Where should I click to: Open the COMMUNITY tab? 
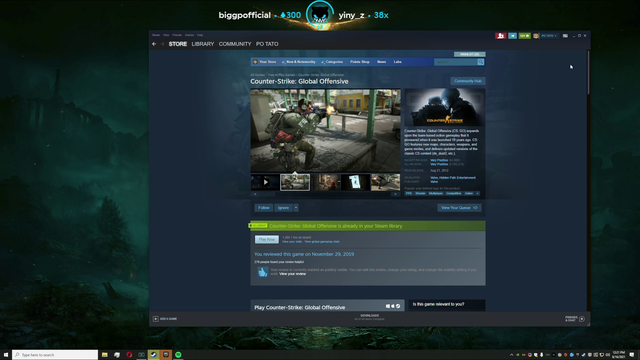point(235,44)
